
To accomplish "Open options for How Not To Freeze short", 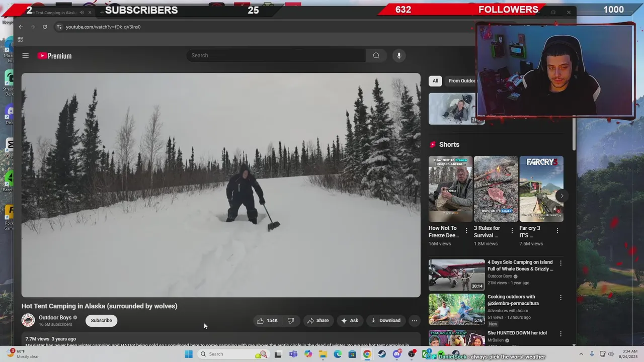I will [466, 231].
